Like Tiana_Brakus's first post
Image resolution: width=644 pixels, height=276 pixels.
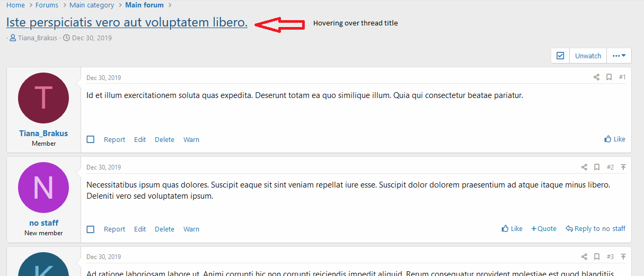click(615, 139)
